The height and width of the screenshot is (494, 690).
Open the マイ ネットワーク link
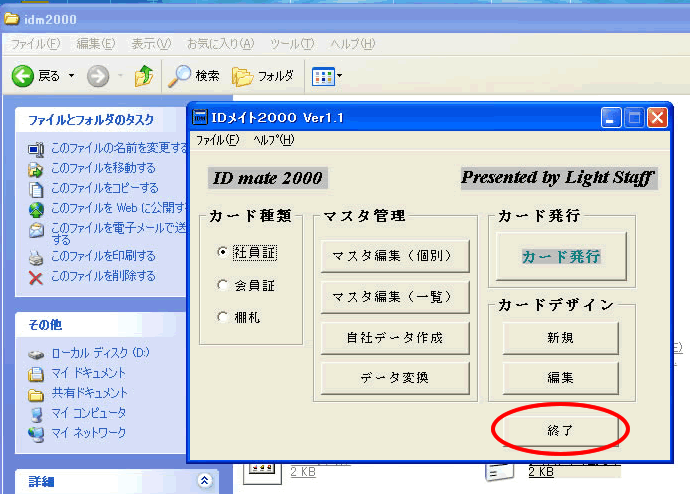coord(88,433)
